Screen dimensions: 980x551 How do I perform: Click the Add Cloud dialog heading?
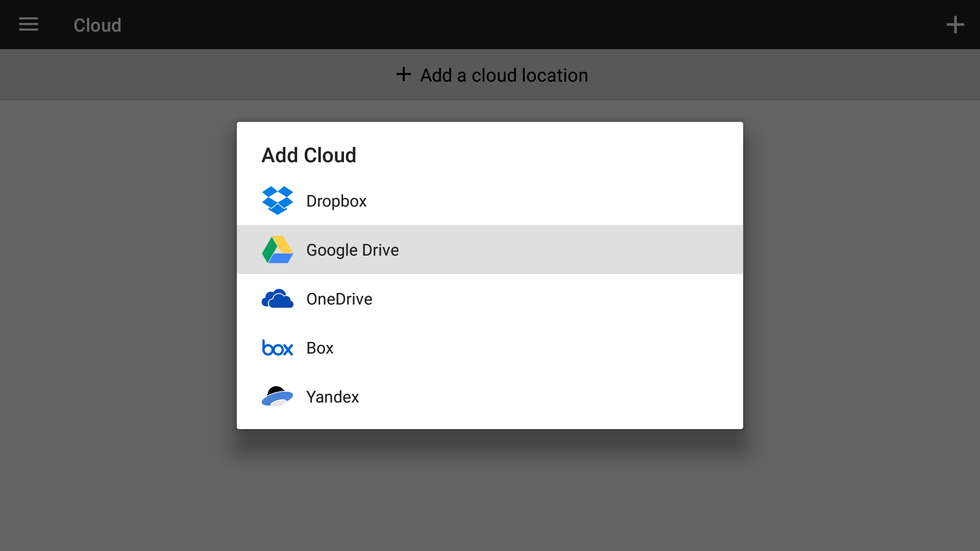(308, 155)
